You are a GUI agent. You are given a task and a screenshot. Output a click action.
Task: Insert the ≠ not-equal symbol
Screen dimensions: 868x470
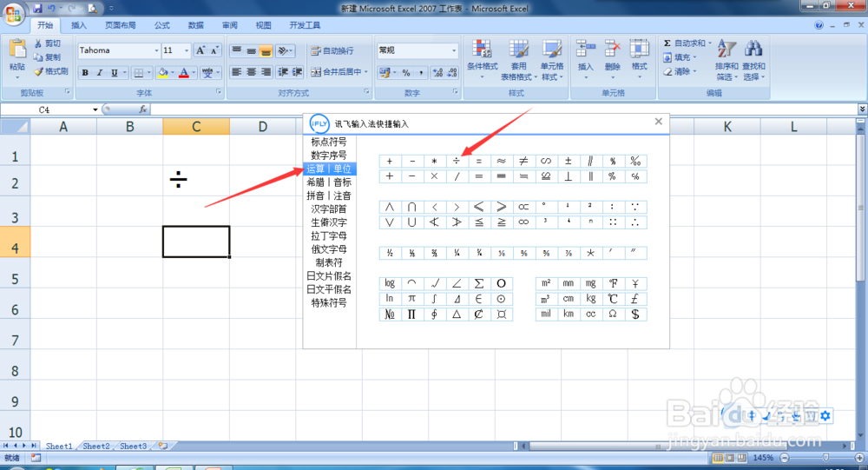[x=523, y=161]
